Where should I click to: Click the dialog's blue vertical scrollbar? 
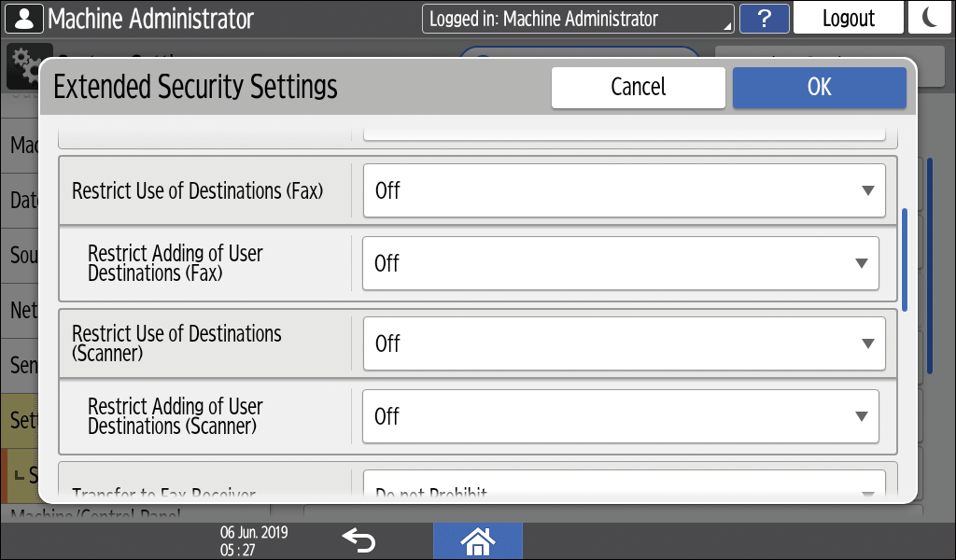click(x=905, y=259)
